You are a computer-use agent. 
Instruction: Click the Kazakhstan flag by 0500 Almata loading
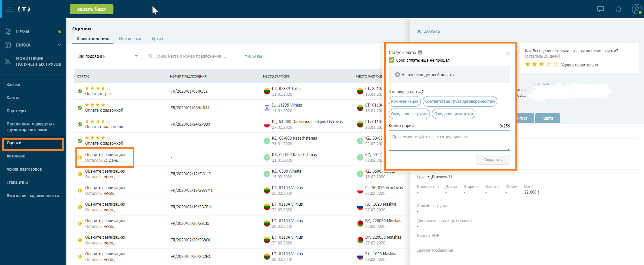click(x=267, y=174)
